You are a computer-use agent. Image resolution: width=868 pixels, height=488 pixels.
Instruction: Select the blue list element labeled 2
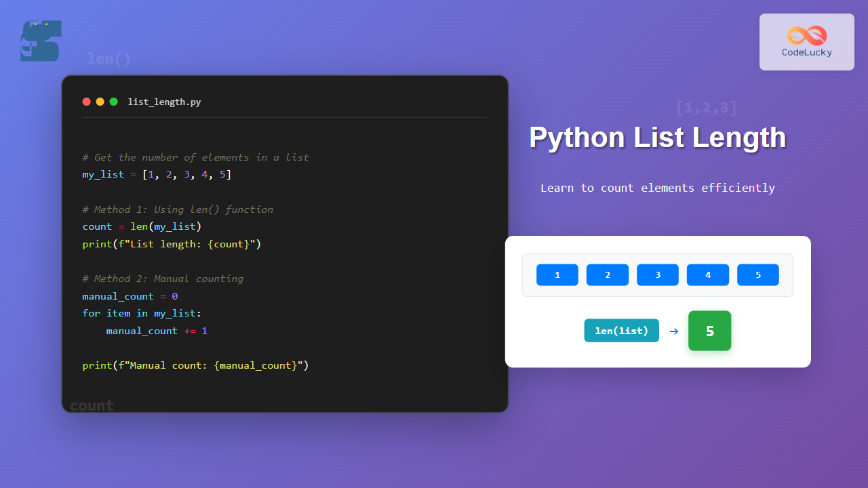click(x=607, y=275)
